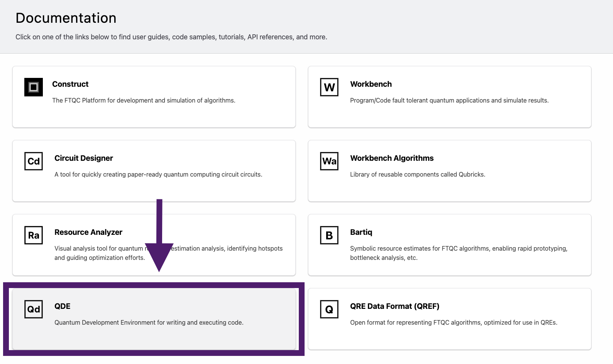Open the Construct documentation link
This screenshot has width=613, height=364.
(x=70, y=84)
